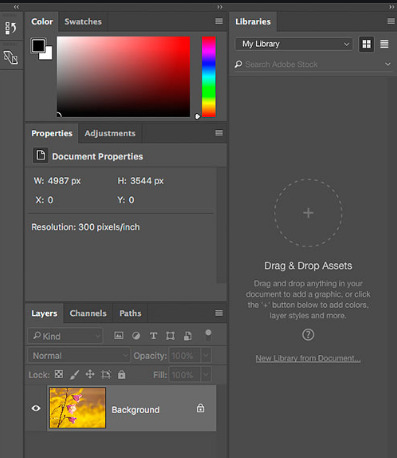Viewport: 397px width, 458px height.
Task: Click New Library from Document link
Action: point(308,358)
